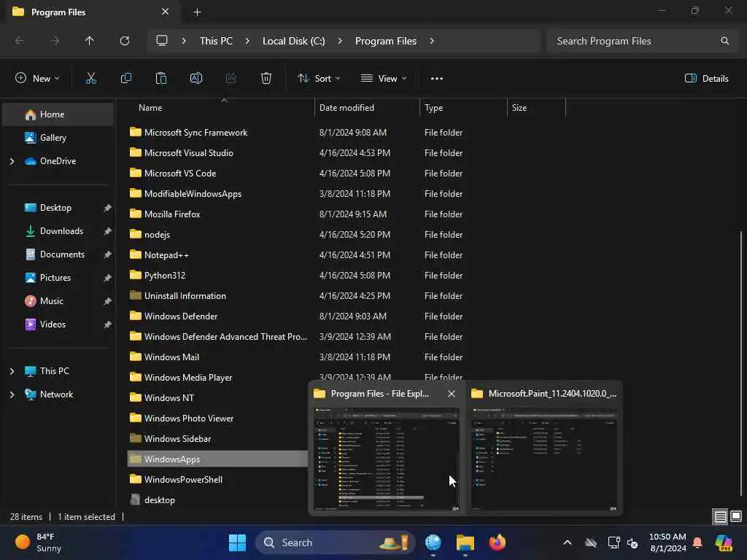Expand chevron after Local Disk (C:) breadcrumb

click(x=340, y=41)
